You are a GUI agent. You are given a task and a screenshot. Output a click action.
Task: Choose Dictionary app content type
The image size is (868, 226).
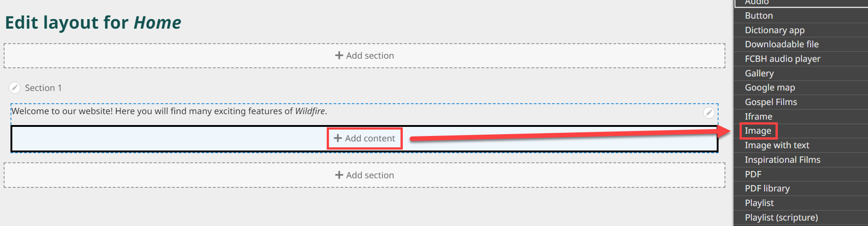(x=774, y=30)
